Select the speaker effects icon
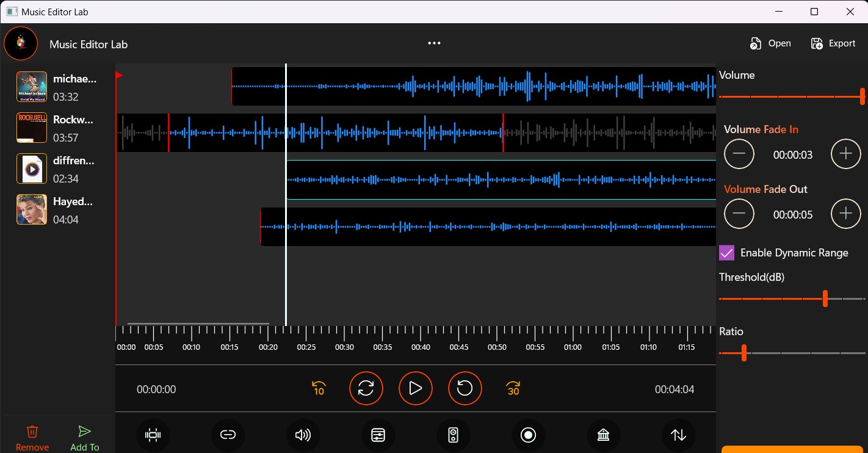Image resolution: width=868 pixels, height=453 pixels. click(x=453, y=435)
